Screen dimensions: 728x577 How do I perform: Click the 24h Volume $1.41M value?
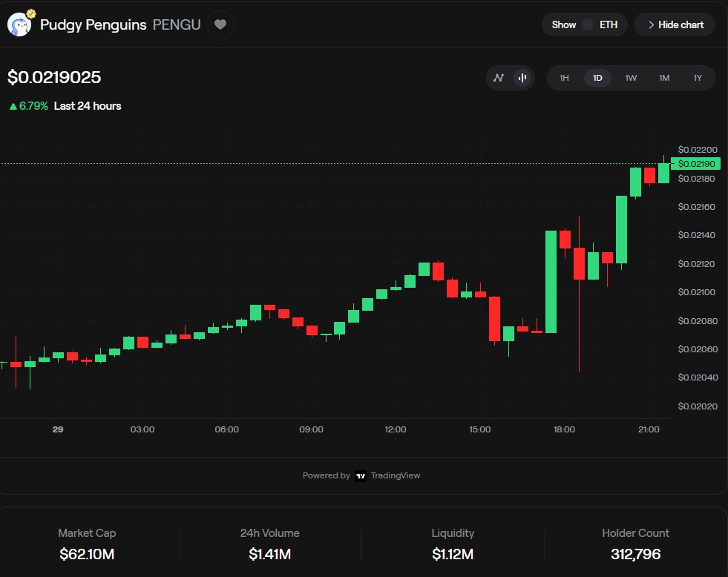point(269,554)
